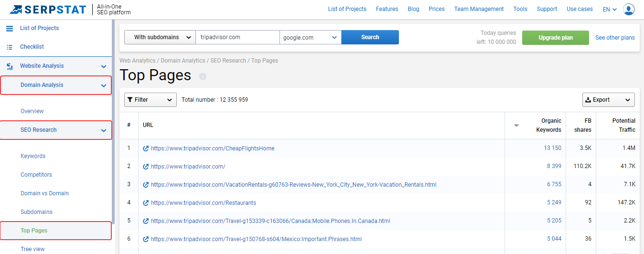
Task: Click the Domain Analytics breadcrumb
Action: [x=183, y=61]
